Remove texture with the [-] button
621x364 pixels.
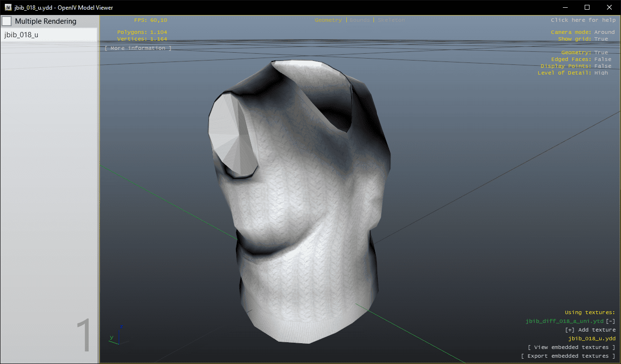610,321
